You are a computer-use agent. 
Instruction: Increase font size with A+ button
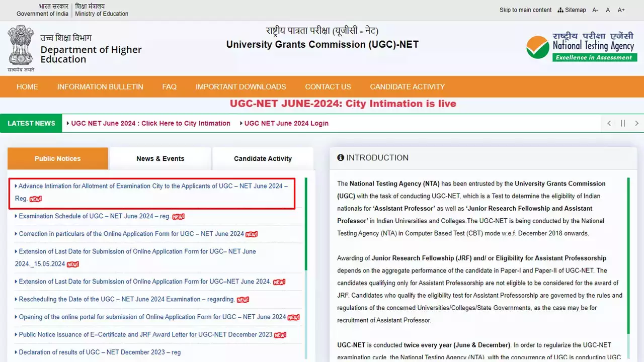click(621, 10)
